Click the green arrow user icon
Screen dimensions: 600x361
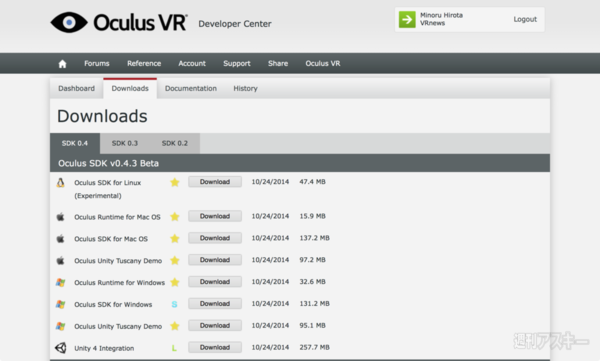coord(407,19)
